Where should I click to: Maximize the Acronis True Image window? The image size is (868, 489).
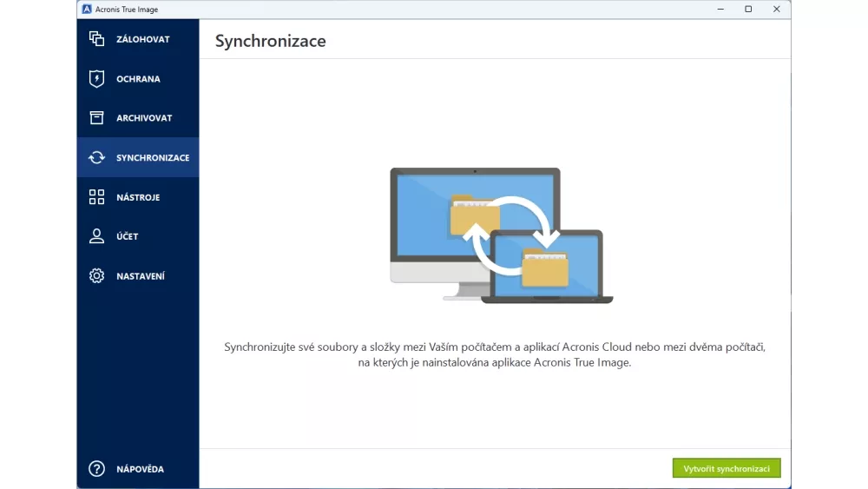tap(748, 10)
